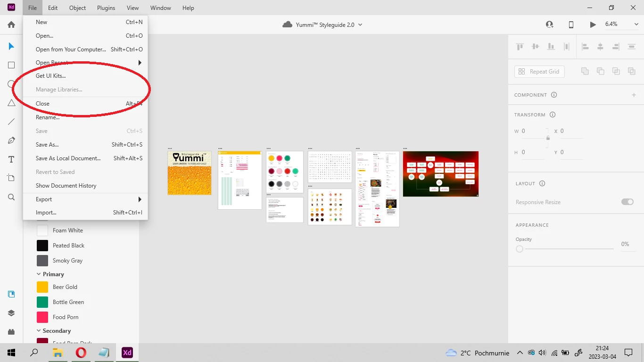Open the Plugins menu
The image size is (644, 362).
(106, 8)
